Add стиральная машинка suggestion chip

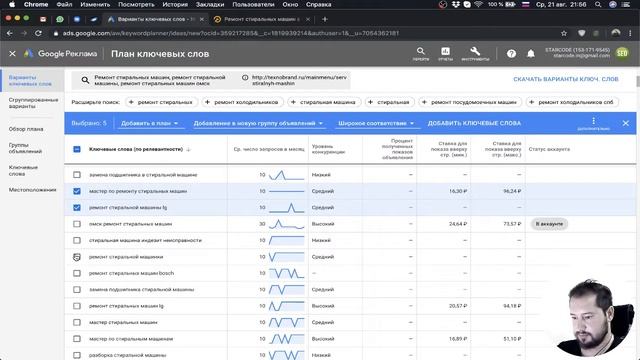coord(323,102)
